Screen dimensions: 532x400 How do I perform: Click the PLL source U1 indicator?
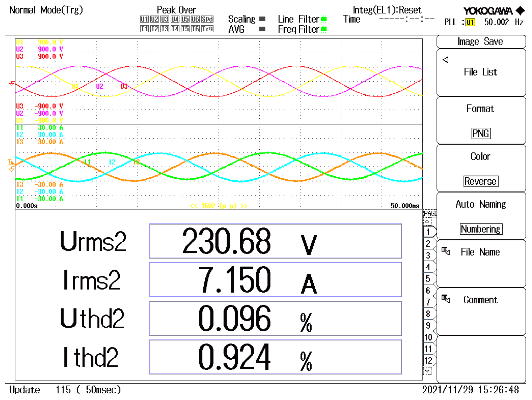tap(470, 22)
